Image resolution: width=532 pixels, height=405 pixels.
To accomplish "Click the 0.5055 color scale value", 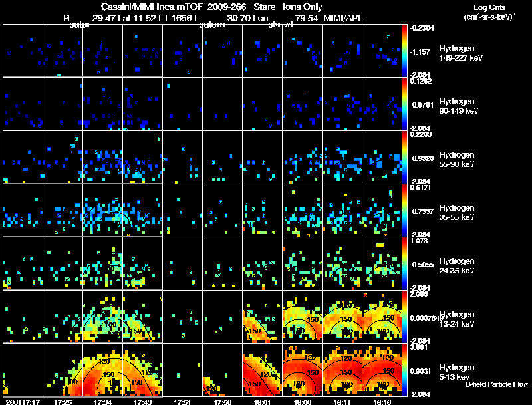I will [423, 265].
